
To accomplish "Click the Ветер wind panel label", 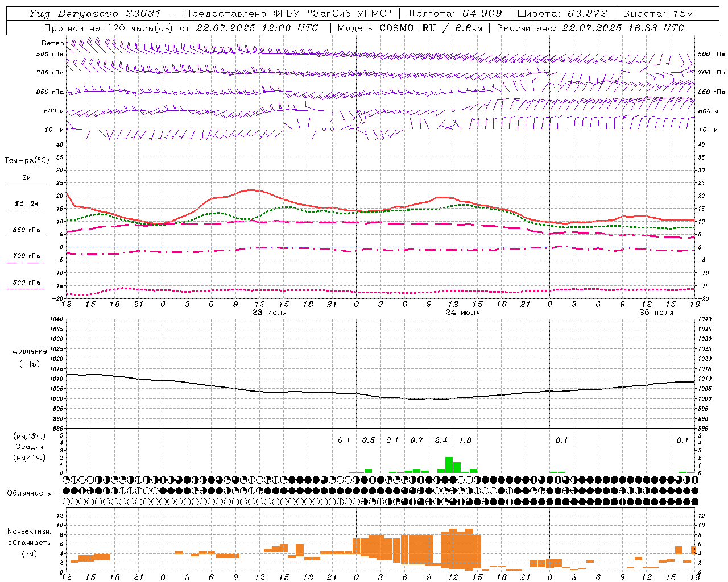I will (x=52, y=43).
